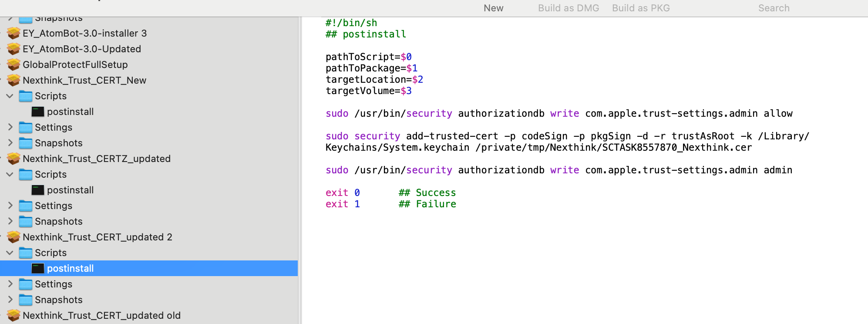
Task: Click the 'pathToPackage=$1' line
Action: (x=371, y=68)
